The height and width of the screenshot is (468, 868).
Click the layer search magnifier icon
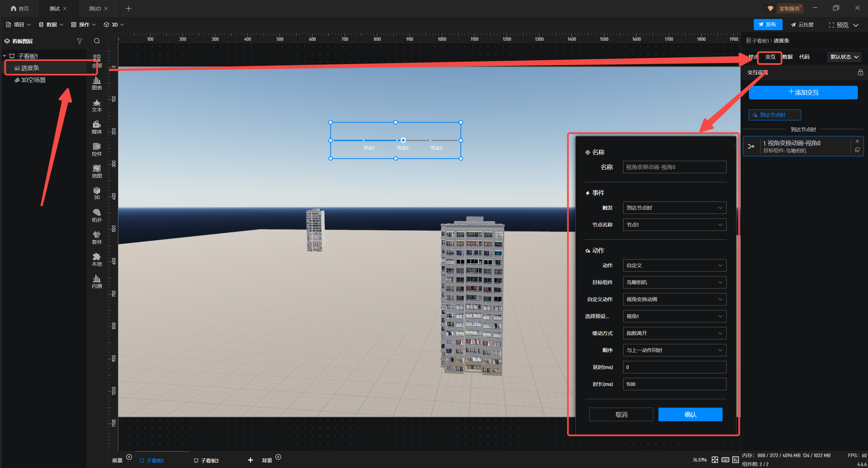point(97,41)
